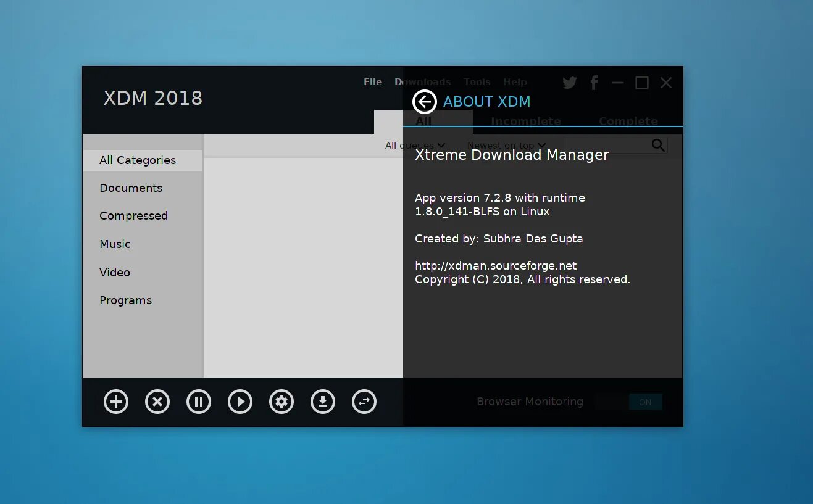Select the Compressed category
The height and width of the screenshot is (504, 813).
pyautogui.click(x=133, y=216)
